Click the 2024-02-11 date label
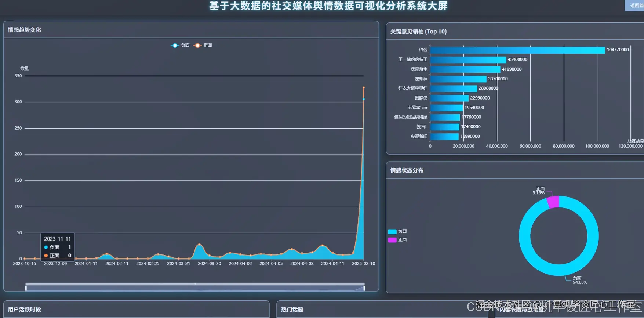644x318 pixels. 117,264
